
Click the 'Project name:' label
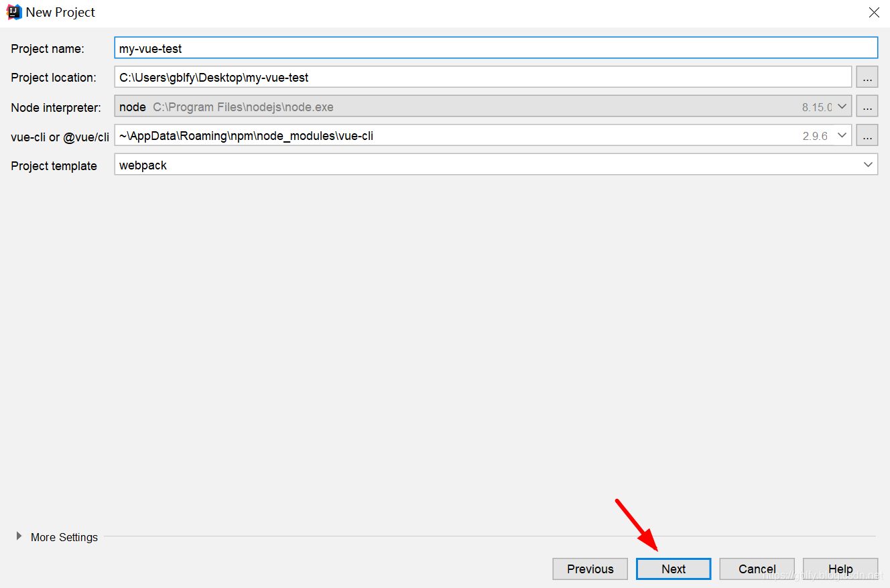(x=48, y=48)
